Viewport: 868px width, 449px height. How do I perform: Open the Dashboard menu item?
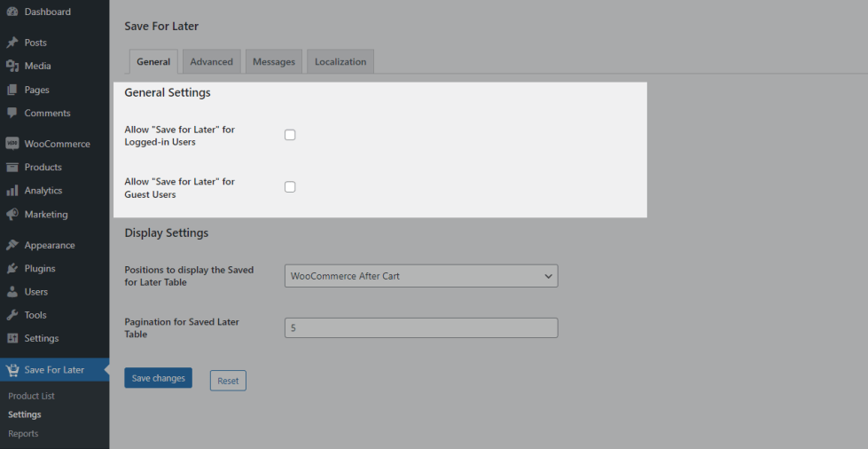pos(48,12)
